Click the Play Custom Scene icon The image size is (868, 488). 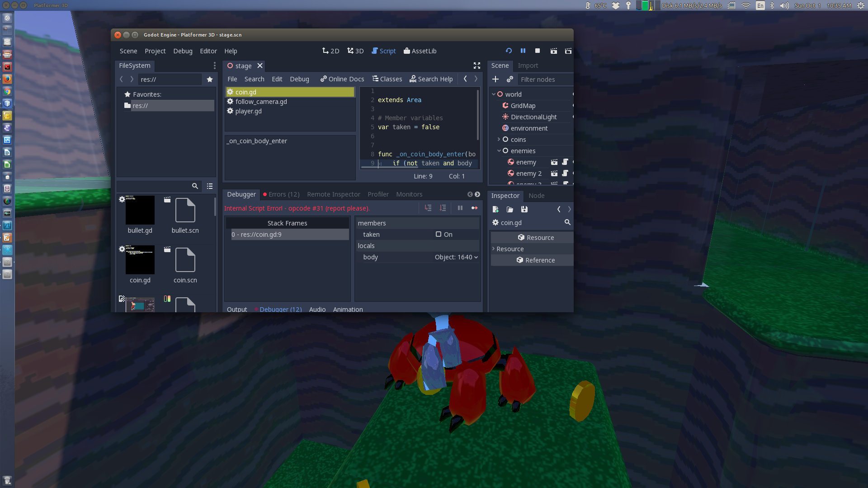click(568, 51)
